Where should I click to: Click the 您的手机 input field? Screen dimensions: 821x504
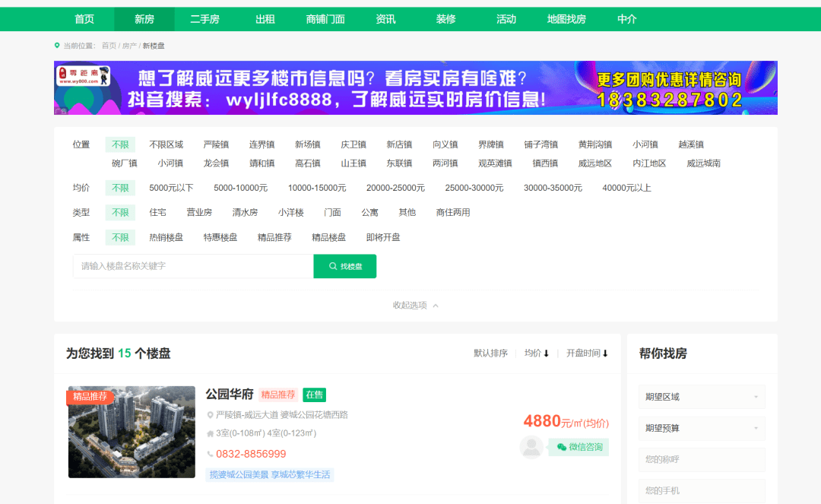[702, 490]
